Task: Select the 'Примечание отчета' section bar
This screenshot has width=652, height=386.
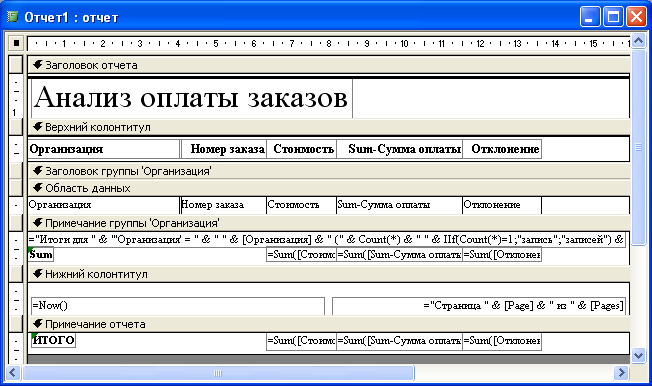Action: pos(329,324)
